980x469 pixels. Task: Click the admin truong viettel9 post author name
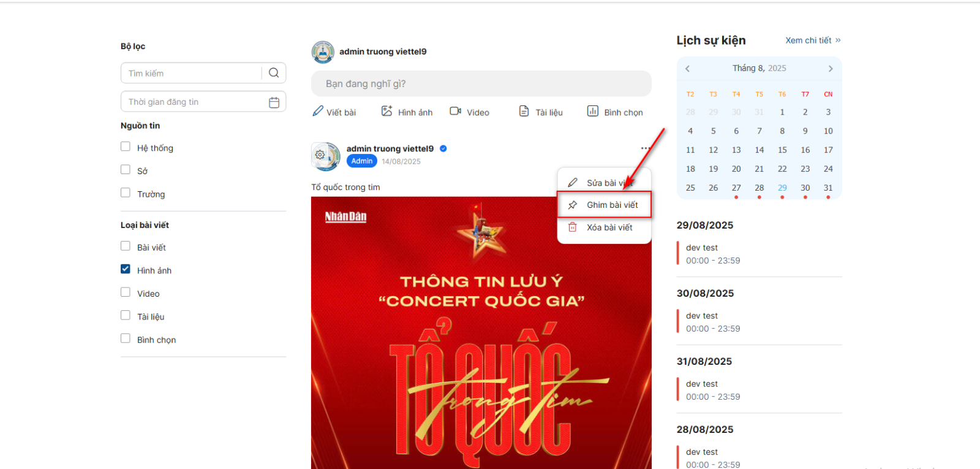390,148
